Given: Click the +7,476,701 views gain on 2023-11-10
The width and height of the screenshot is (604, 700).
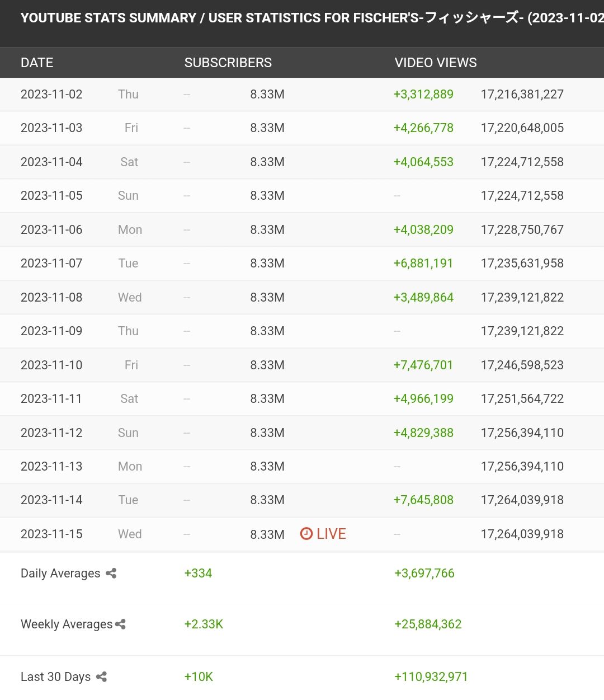Looking at the screenshot, I should coord(423,365).
